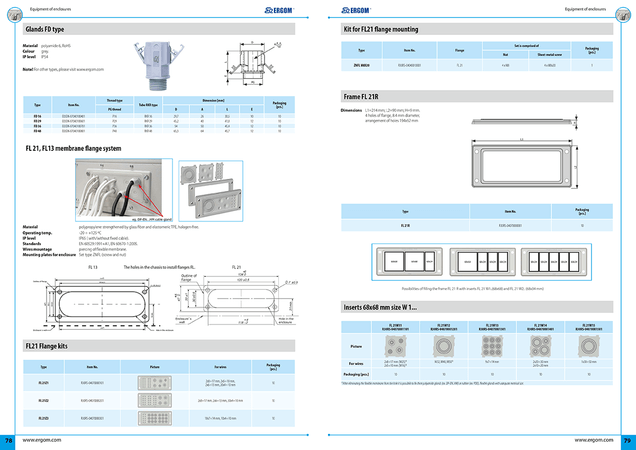Click 'The holes in the chassis to install flanges' caption
Viewport: 636px width, 450px height.
(159, 267)
